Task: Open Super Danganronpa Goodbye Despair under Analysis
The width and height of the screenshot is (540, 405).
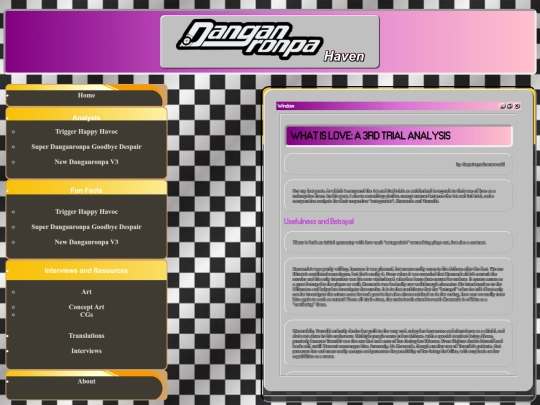Action: pyautogui.click(x=86, y=147)
